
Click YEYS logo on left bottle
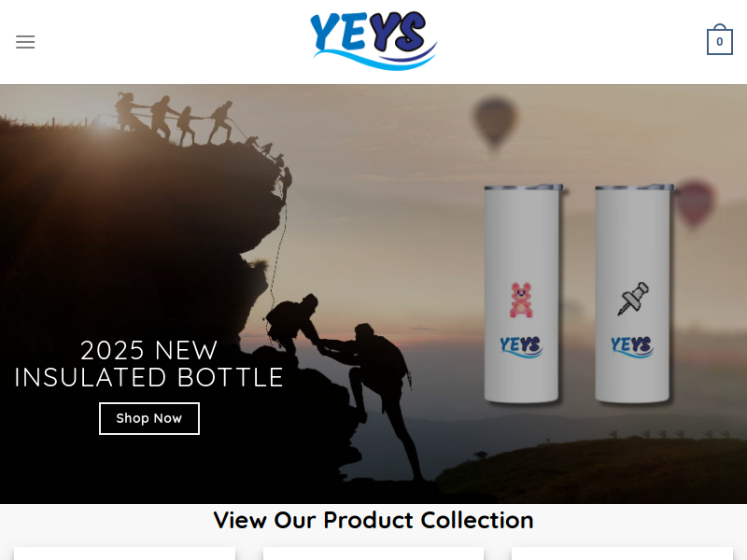click(521, 346)
